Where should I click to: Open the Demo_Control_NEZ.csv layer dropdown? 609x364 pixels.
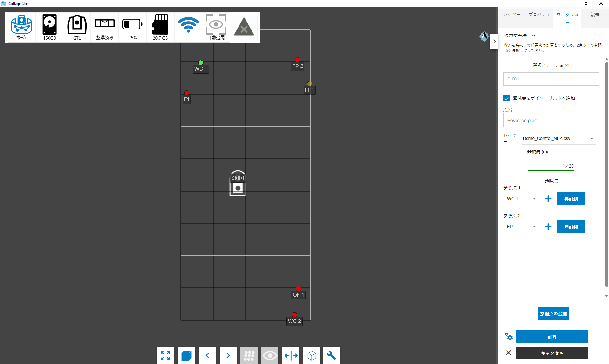coord(558,138)
